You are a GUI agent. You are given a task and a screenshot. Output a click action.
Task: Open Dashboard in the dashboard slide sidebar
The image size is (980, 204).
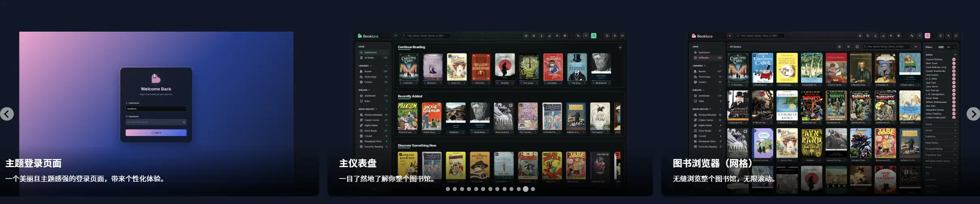coord(370,52)
